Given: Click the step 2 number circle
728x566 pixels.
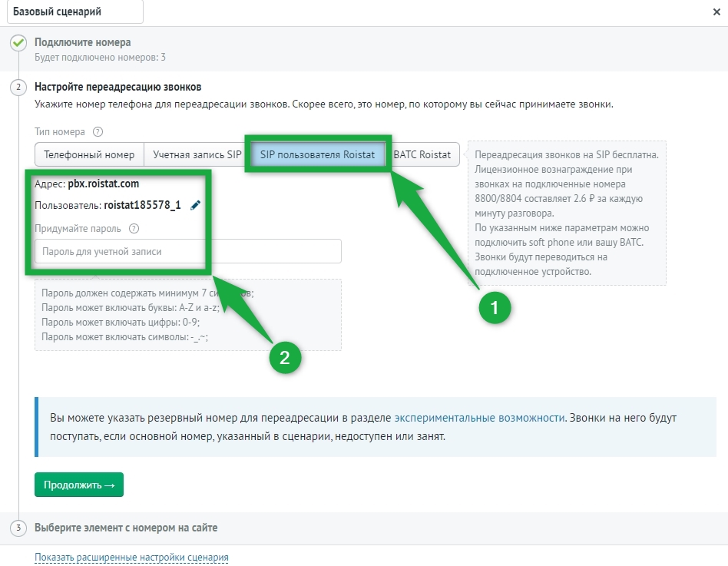Looking at the screenshot, I should click(x=18, y=87).
